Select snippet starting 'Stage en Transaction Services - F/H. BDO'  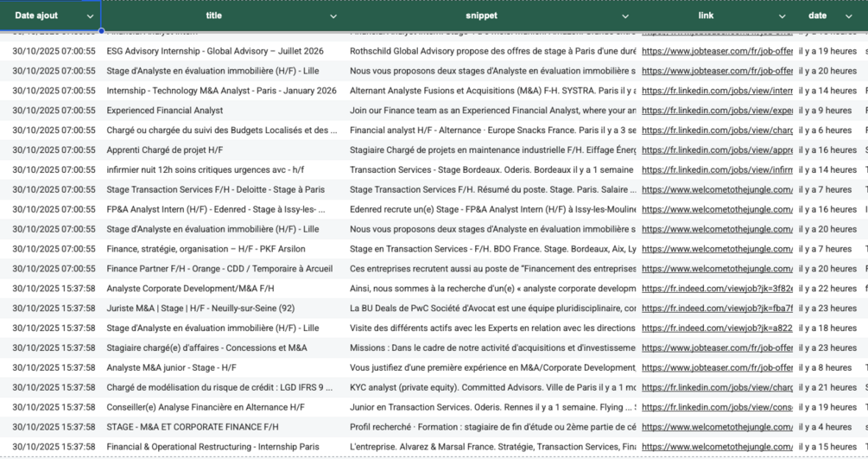492,249
